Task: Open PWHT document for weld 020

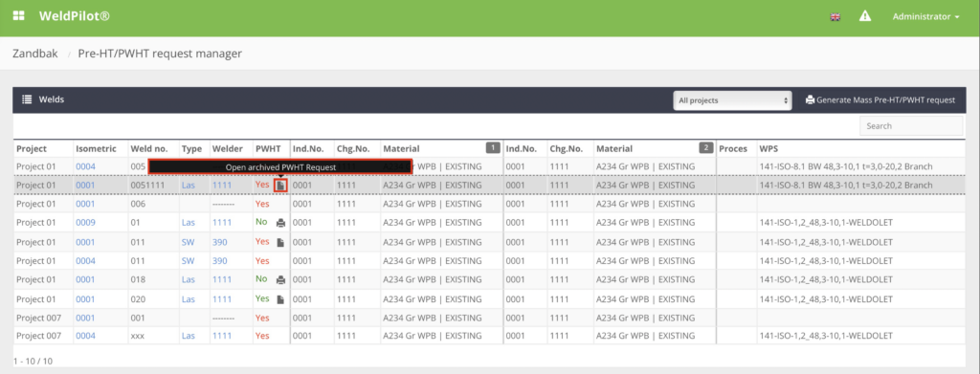Action: coord(280,299)
